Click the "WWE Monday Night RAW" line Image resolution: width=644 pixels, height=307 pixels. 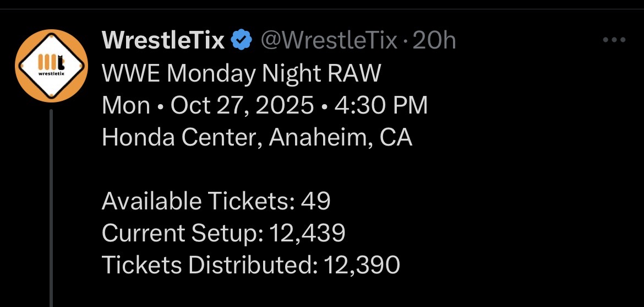pyautogui.click(x=241, y=73)
